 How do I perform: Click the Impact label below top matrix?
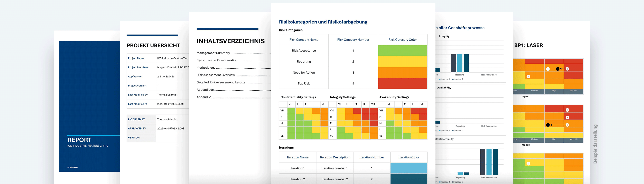pos(525,96)
